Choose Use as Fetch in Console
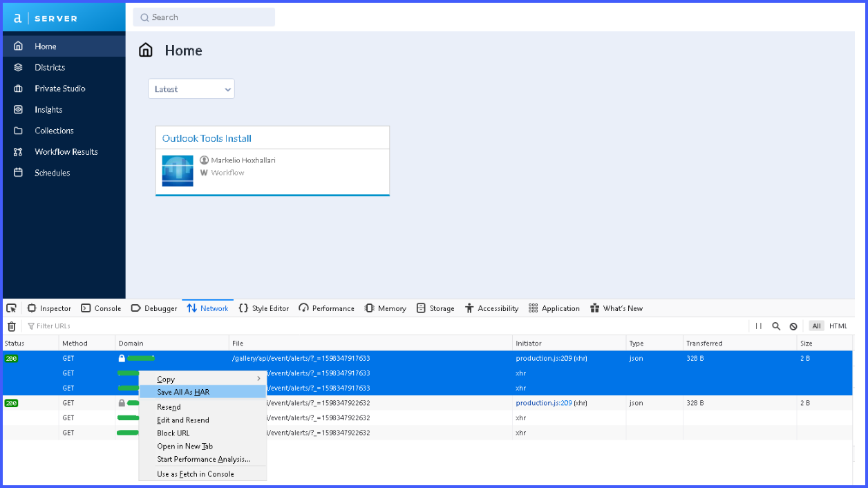 [202, 474]
